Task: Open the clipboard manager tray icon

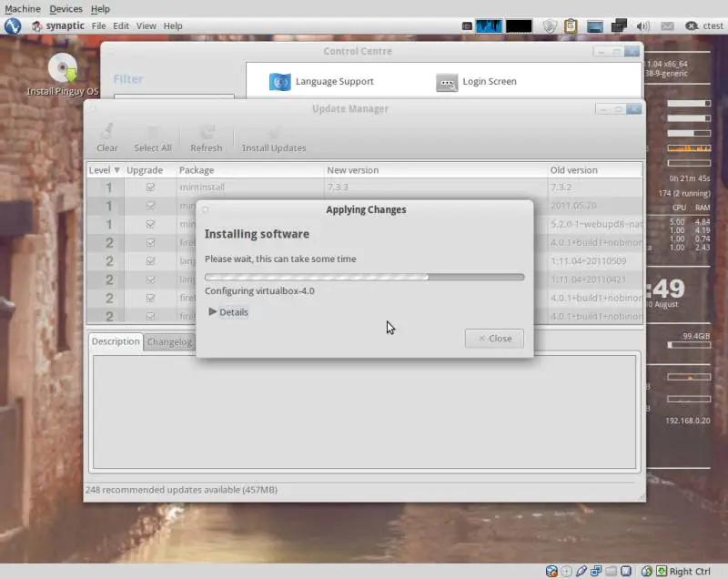Action: pyautogui.click(x=571, y=26)
